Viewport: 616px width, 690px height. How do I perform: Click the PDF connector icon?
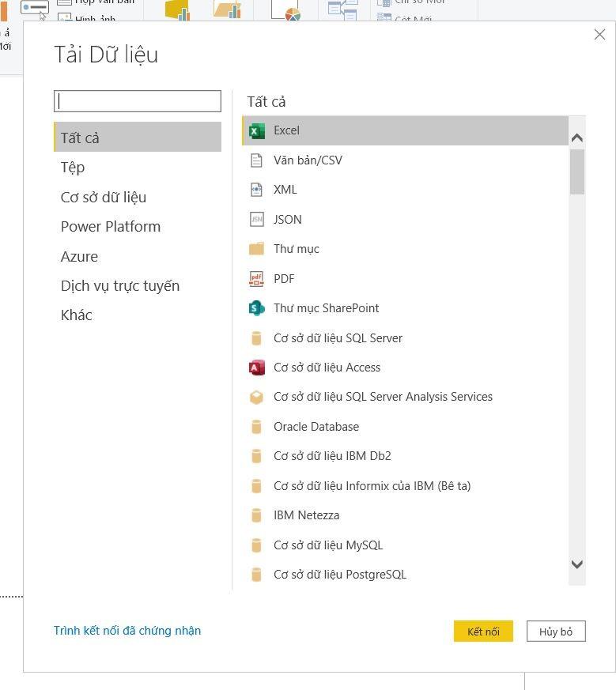pyautogui.click(x=256, y=279)
